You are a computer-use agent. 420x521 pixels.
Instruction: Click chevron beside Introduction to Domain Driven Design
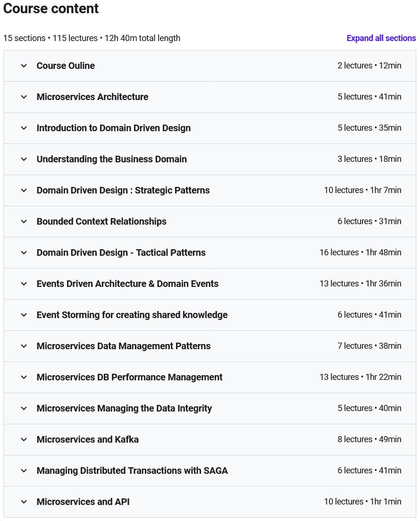[24, 128]
